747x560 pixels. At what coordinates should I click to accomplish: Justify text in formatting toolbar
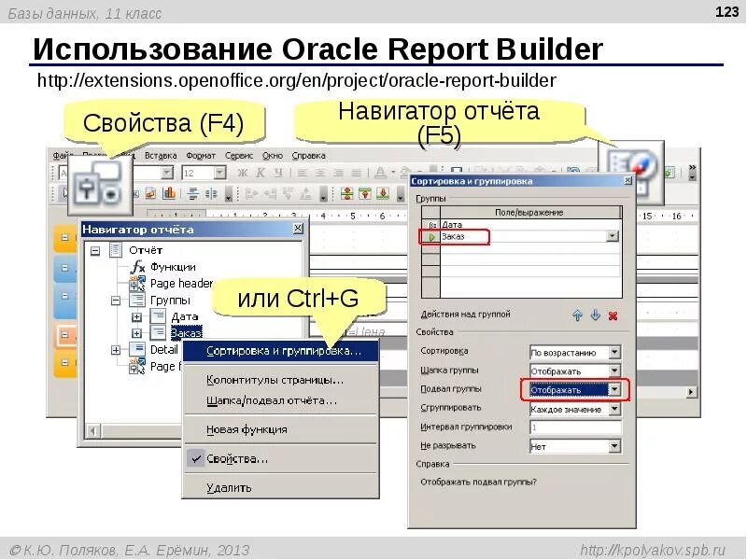pos(357,173)
